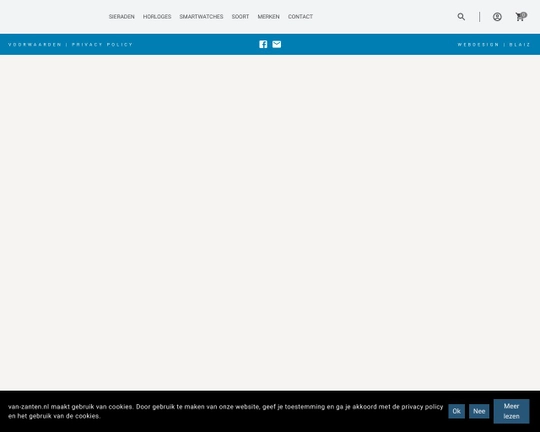Go to the CONTACT page

pyautogui.click(x=300, y=17)
